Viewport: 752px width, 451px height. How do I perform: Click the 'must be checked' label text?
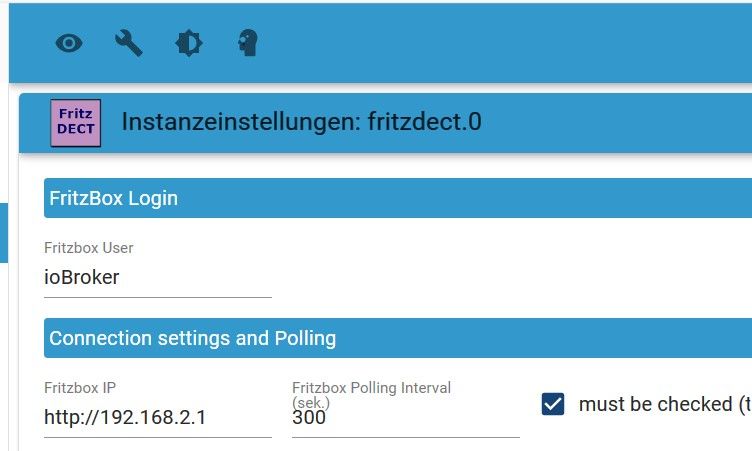[655, 404]
